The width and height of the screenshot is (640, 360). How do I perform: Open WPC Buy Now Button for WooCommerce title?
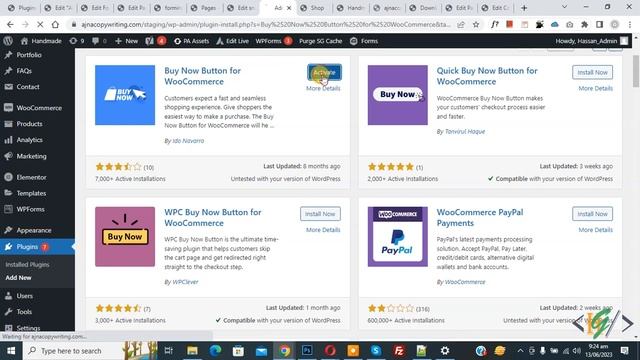[213, 218]
